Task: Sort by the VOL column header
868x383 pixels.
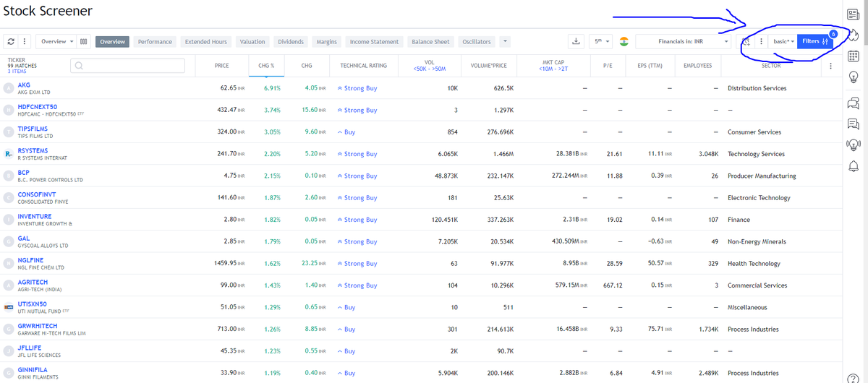Action: click(429, 66)
